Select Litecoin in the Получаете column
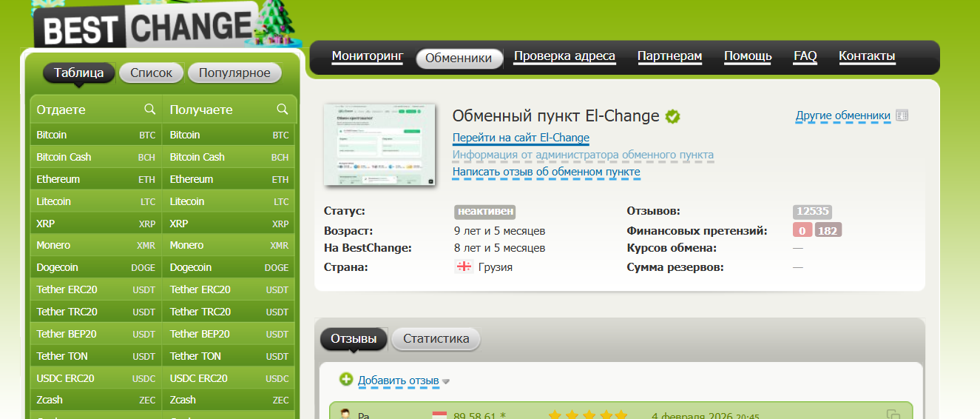The height and width of the screenshot is (419, 980). [x=229, y=201]
